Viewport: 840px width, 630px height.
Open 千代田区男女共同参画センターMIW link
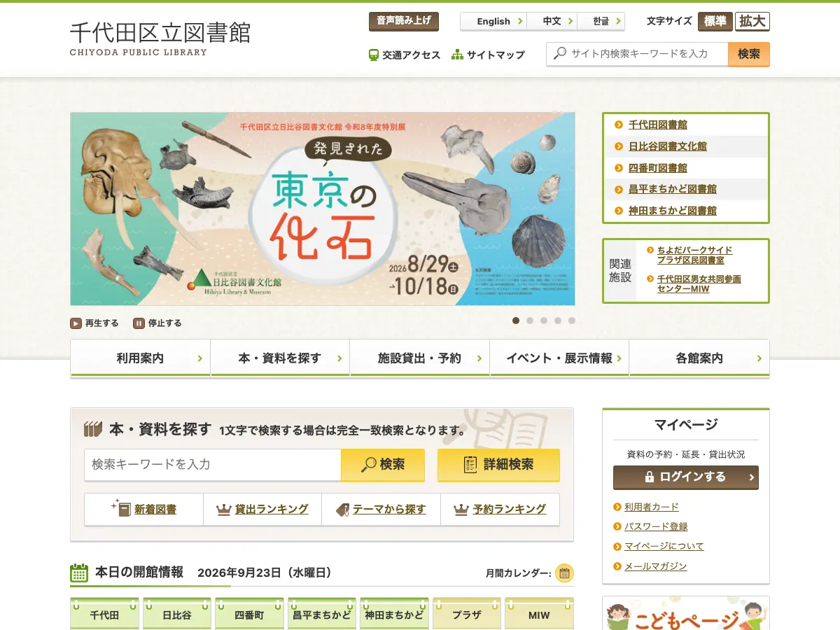(699, 283)
